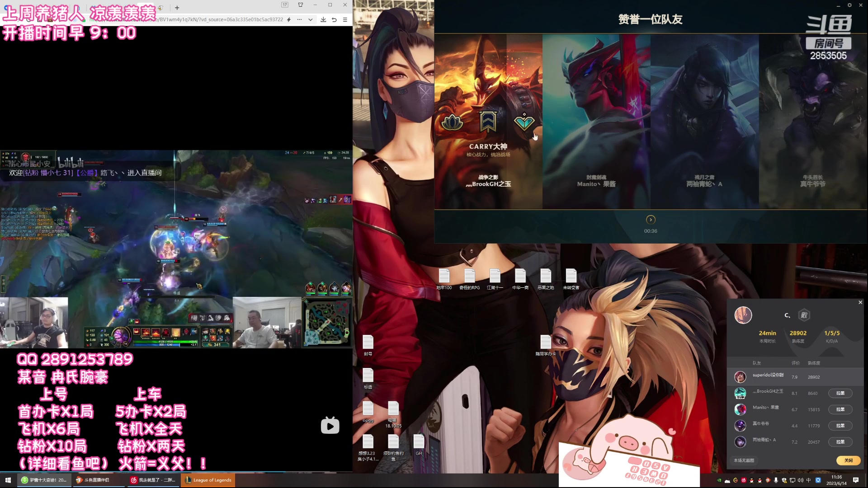Open the Windows notification center
This screenshot has height=488, width=868.
pos(856,480)
